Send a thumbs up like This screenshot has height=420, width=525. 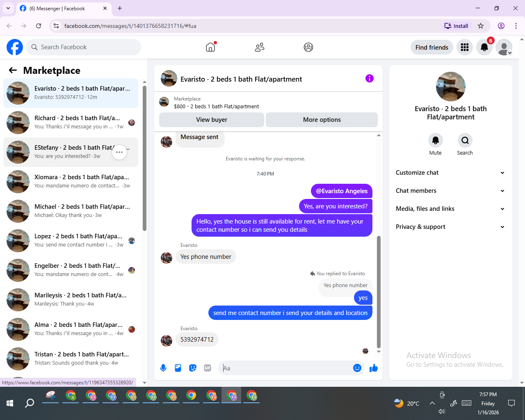373,368
